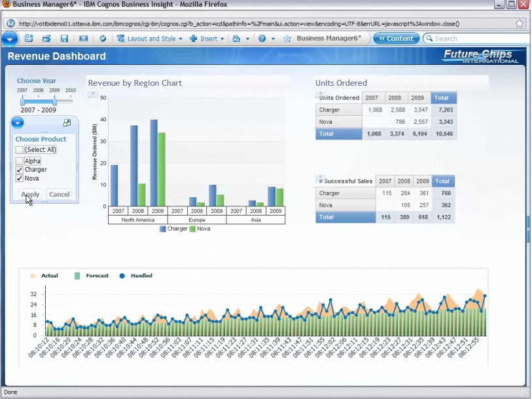Click the Units Ordered widget title
The image size is (532, 399).
[342, 83]
